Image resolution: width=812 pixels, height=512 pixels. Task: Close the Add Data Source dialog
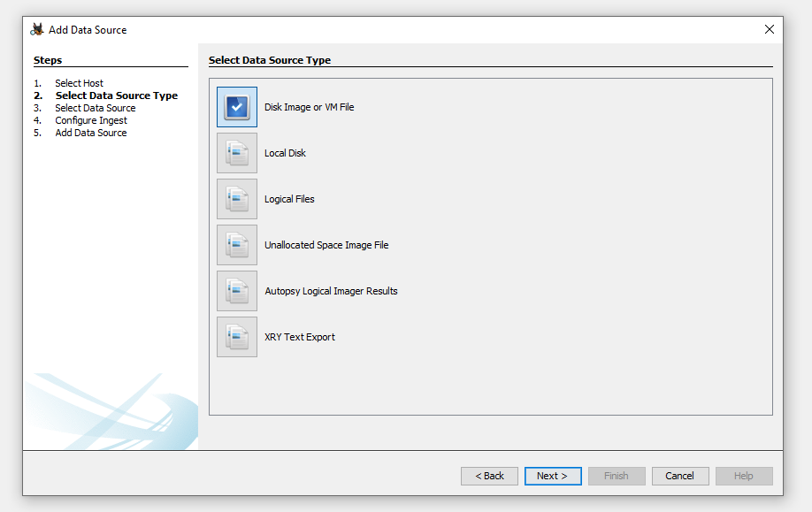(770, 29)
